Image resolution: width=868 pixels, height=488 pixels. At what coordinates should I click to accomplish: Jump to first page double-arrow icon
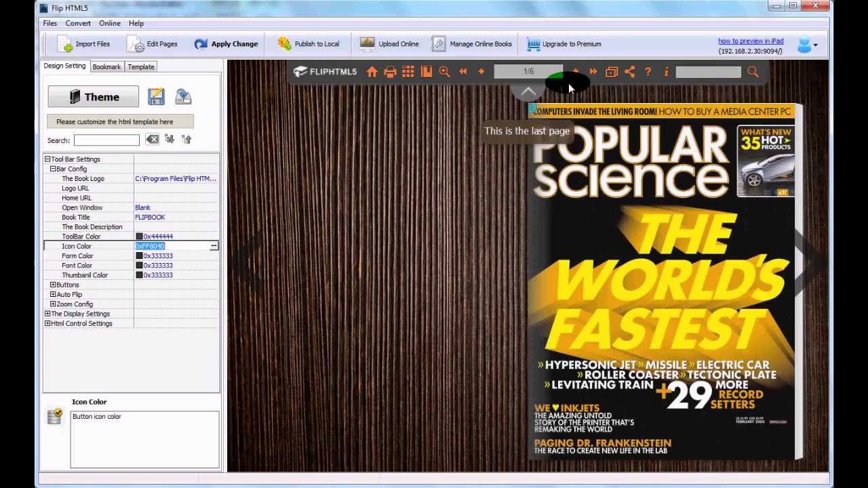pos(463,72)
